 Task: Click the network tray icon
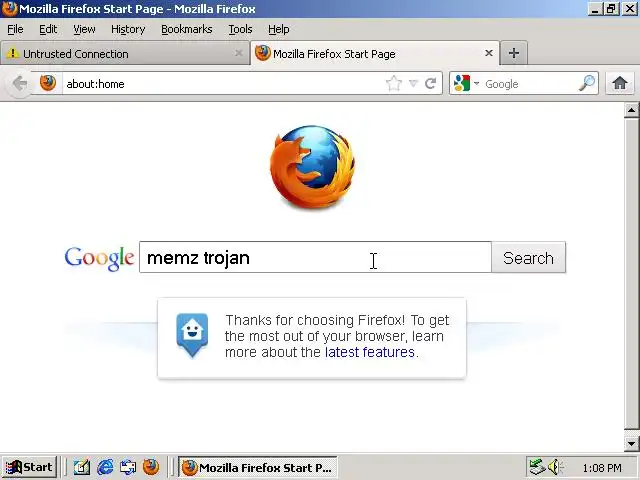(x=537, y=467)
